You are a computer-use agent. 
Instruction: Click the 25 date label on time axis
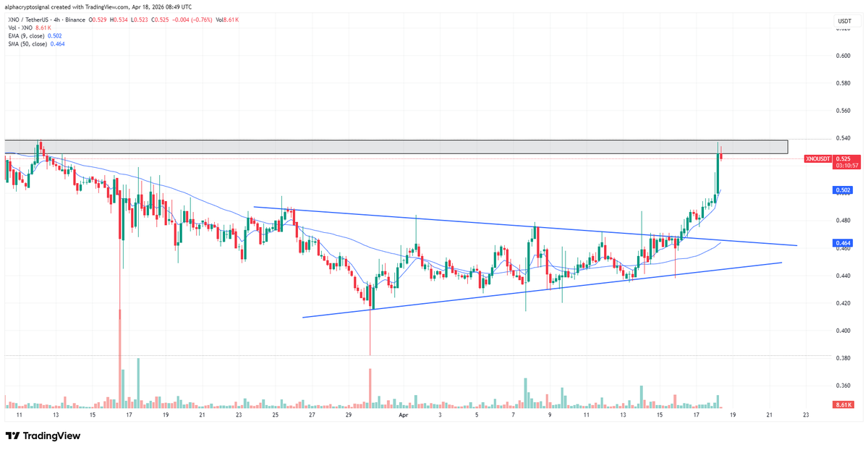click(x=275, y=416)
